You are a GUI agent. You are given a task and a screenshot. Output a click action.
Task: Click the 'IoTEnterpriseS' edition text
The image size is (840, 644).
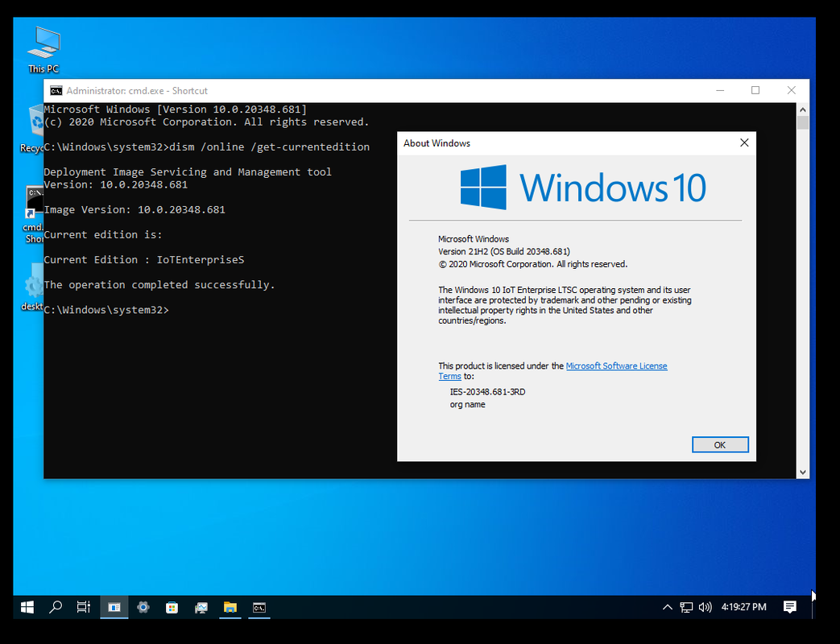tap(201, 260)
